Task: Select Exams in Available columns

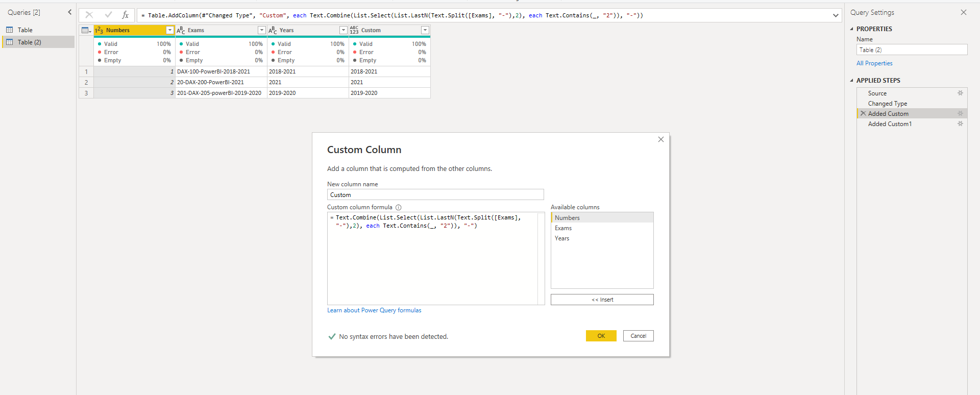Action: (x=602, y=228)
